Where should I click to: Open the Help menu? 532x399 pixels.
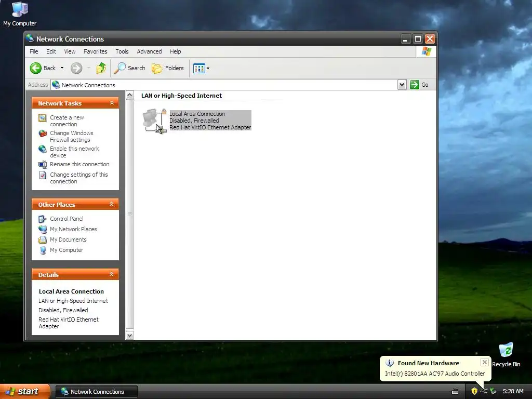[176, 51]
